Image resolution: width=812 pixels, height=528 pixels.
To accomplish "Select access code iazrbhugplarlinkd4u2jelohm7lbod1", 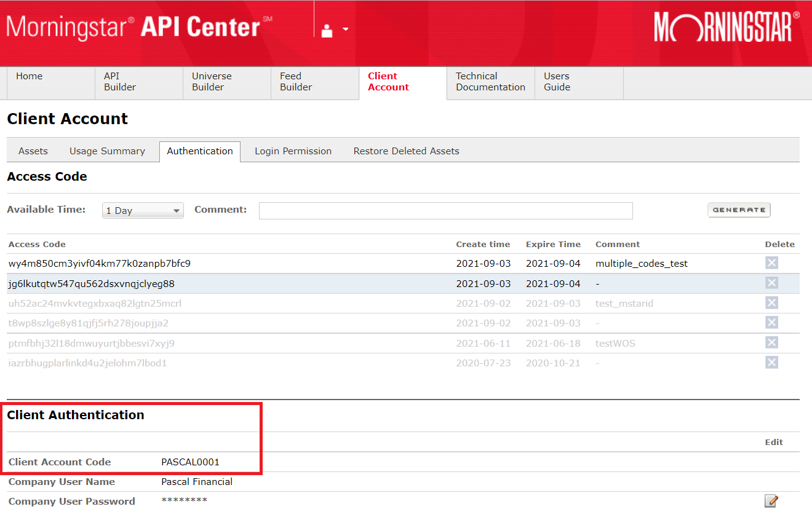I will pos(88,363).
